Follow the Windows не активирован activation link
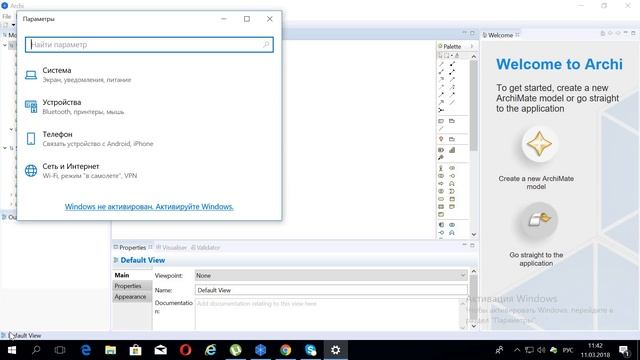This screenshot has width=640, height=360. point(149,207)
